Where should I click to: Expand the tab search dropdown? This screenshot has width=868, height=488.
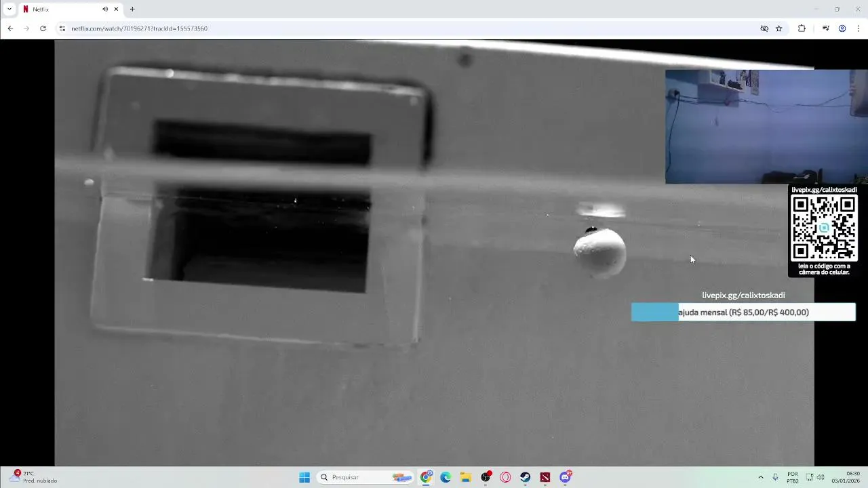pyautogui.click(x=9, y=9)
